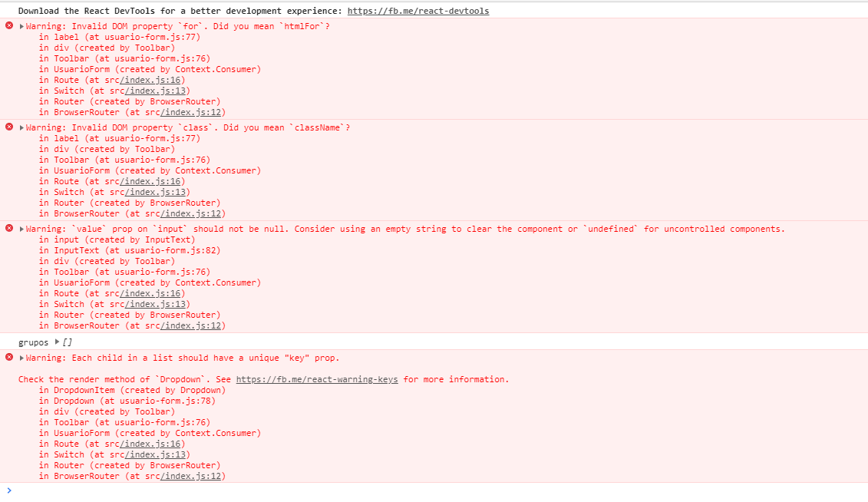The image size is (868, 502).
Task: Open index.js:12 link in the className warning
Action: tap(190, 213)
